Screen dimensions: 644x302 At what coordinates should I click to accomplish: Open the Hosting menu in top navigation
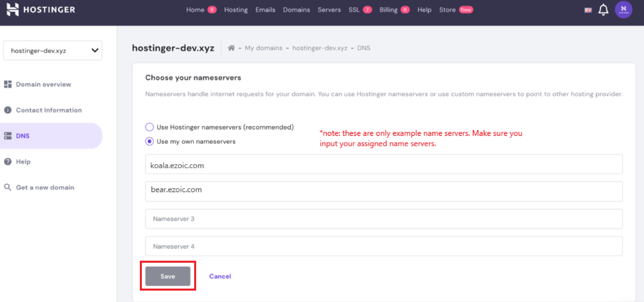pos(235,10)
